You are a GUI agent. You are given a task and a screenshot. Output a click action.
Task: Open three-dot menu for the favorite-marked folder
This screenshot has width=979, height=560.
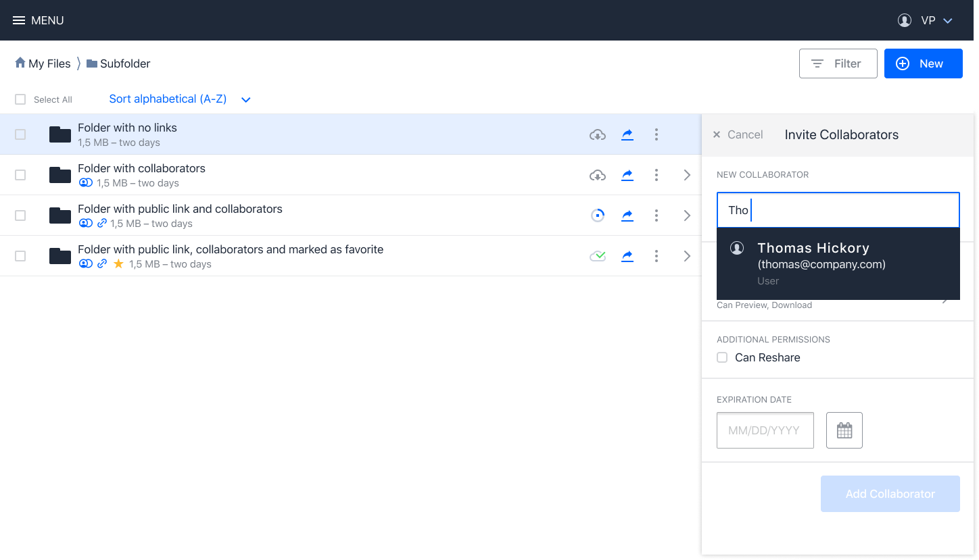(x=656, y=256)
